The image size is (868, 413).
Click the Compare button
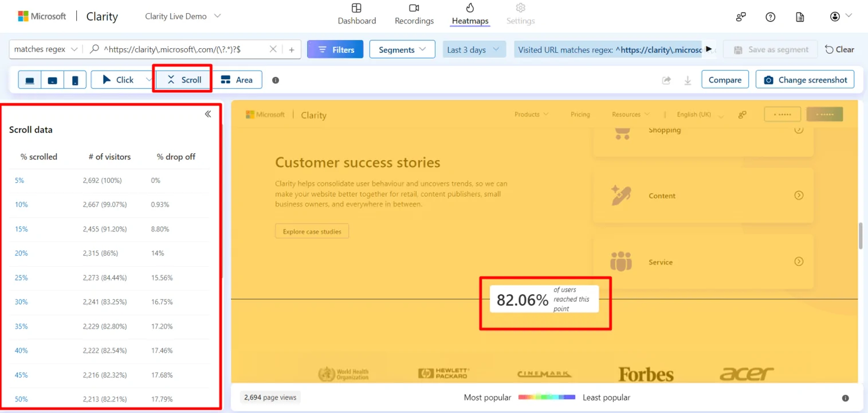tap(725, 80)
